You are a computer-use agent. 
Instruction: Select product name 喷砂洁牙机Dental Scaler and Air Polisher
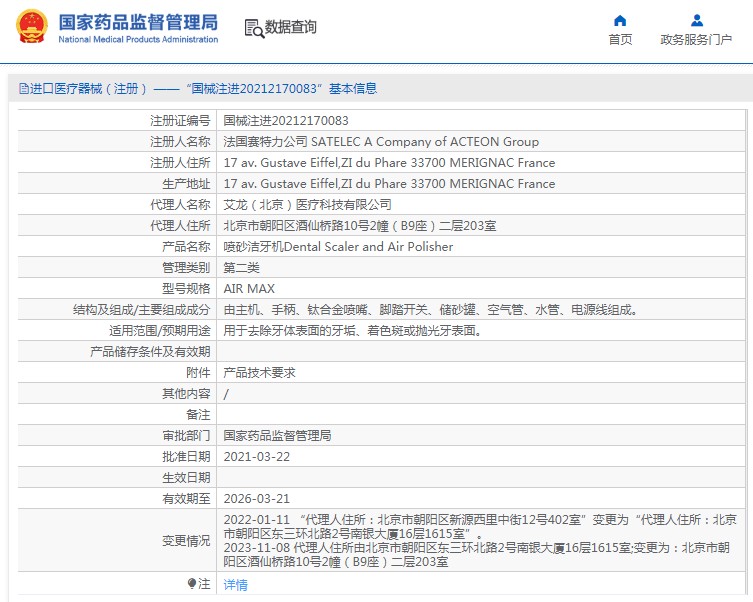(x=338, y=246)
